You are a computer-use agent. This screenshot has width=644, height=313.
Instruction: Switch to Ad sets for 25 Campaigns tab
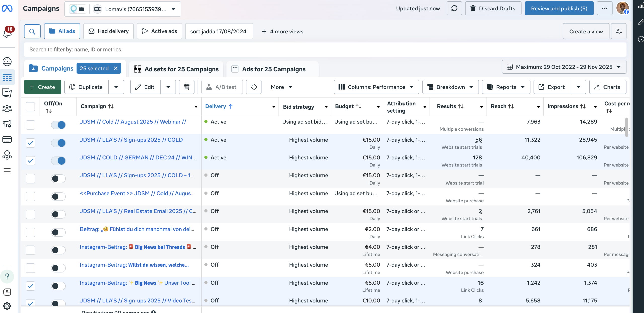[176, 69]
